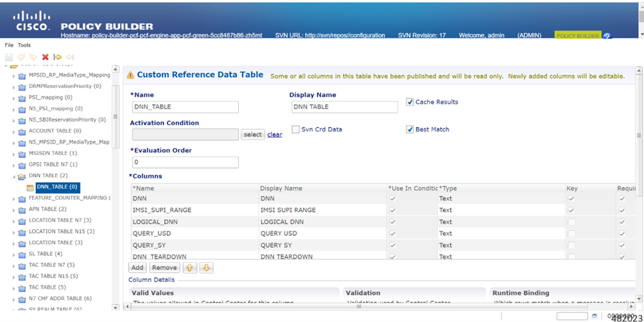Screen dimensions: 644x322
Task: Expand the LOCATION TABLE N15 (3) node
Action: pyautogui.click(x=14, y=232)
